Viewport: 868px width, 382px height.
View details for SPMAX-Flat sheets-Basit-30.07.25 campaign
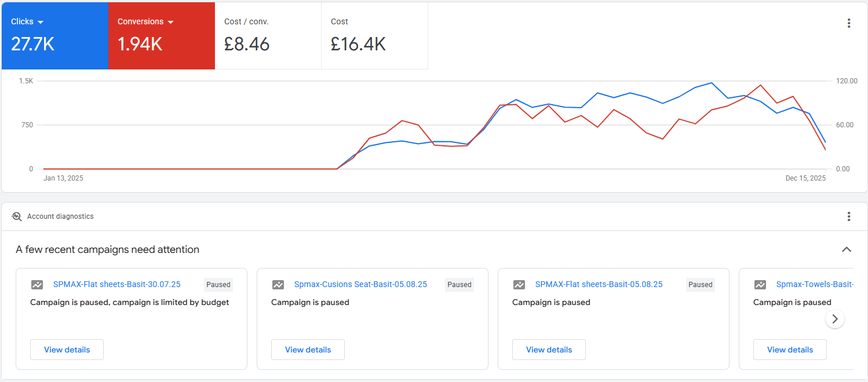[x=67, y=350]
